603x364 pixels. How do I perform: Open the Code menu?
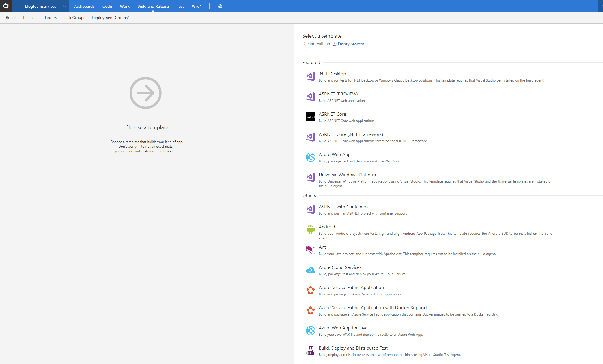pos(107,6)
